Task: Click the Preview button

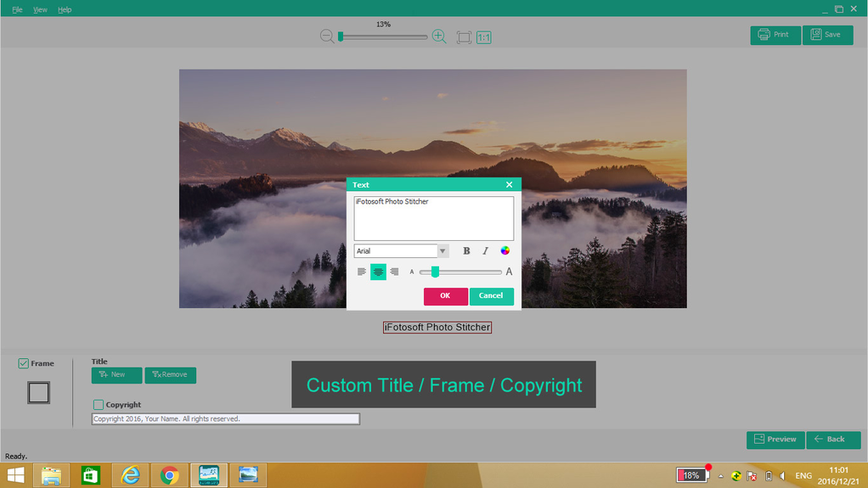Action: click(x=775, y=440)
